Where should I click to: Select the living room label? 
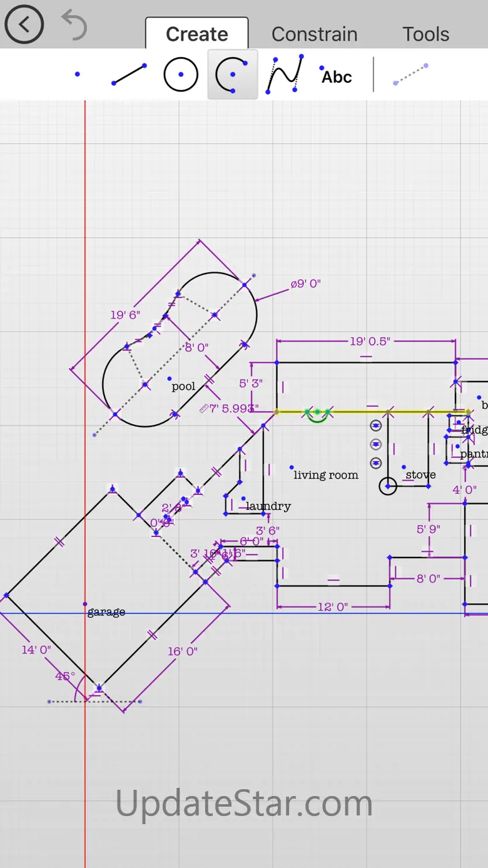tap(326, 475)
